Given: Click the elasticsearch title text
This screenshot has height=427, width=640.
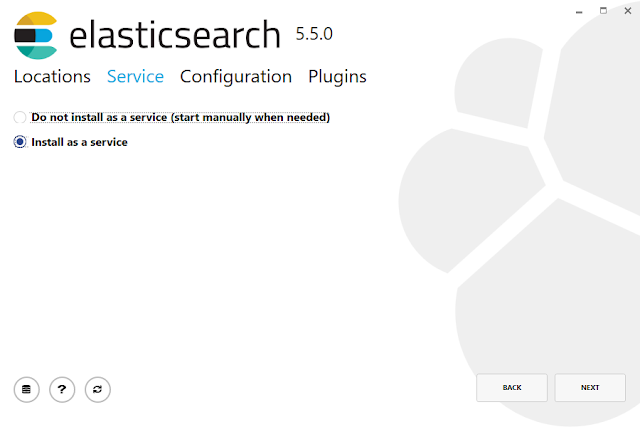Looking at the screenshot, I should pos(175,35).
